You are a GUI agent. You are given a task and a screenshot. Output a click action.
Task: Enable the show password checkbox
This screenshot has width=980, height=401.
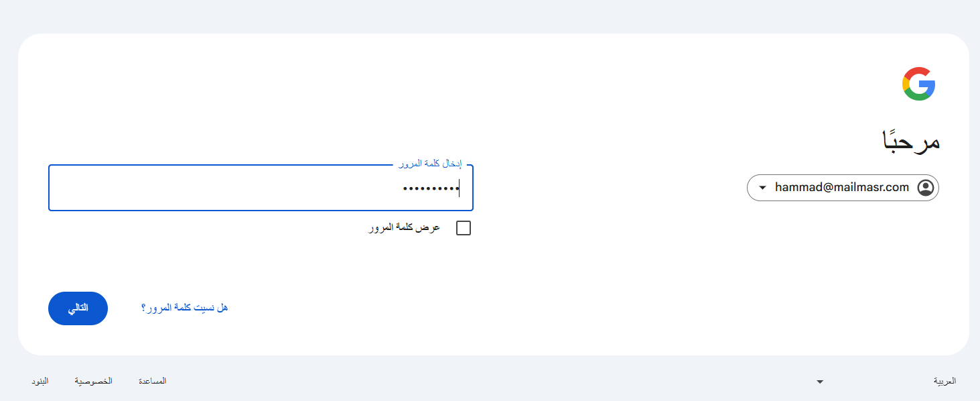pos(464,228)
